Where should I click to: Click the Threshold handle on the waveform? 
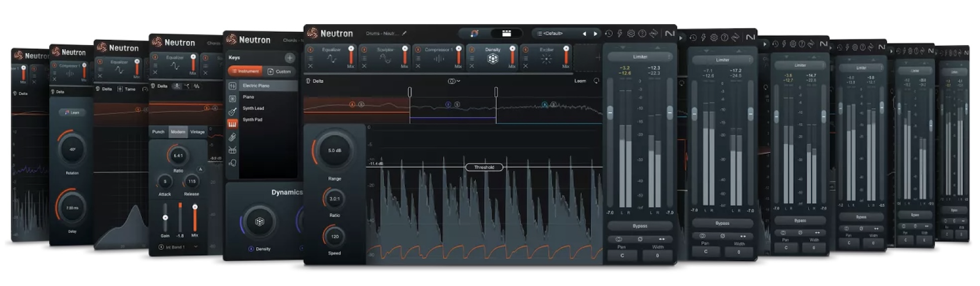[x=484, y=167]
